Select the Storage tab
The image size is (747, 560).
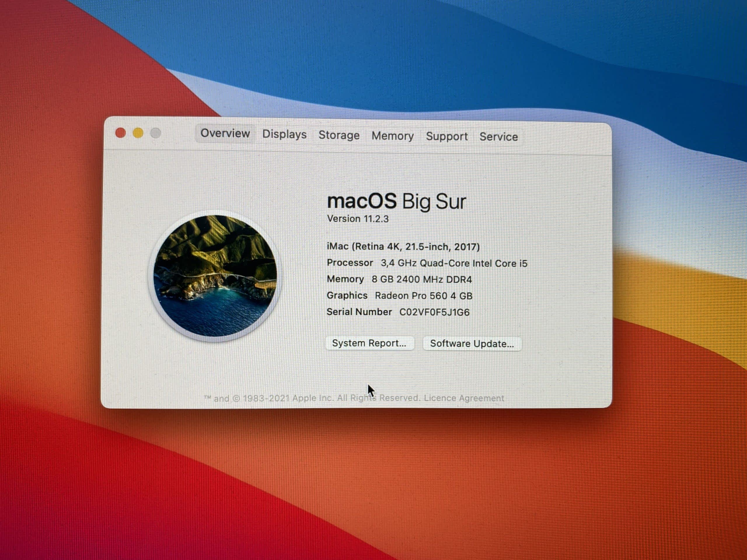pos(339,135)
